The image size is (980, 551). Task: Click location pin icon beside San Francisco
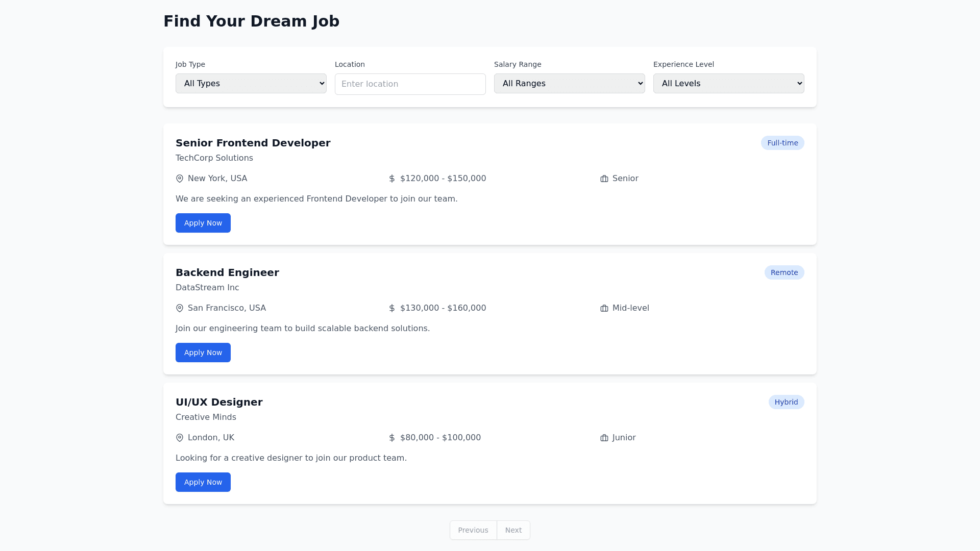180,308
